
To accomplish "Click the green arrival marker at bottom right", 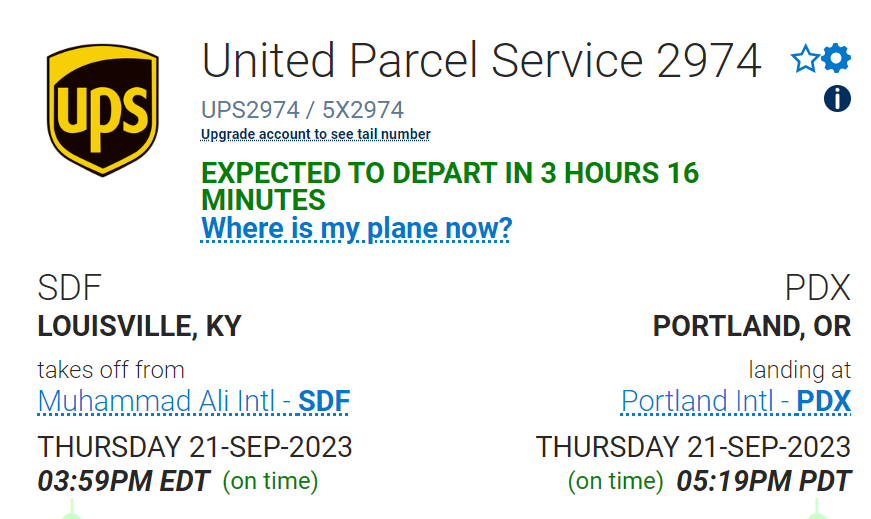I will 817,512.
